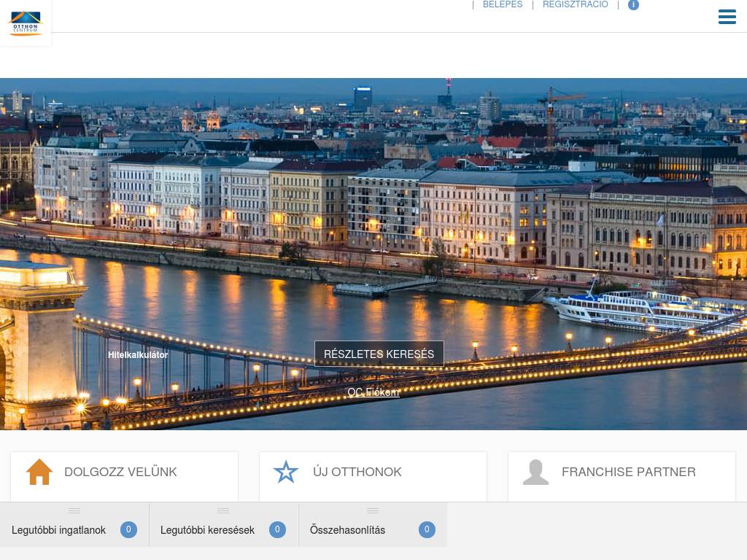Click the Összehasonlítás count badge
Screen dimensions: 747x560
point(427,530)
